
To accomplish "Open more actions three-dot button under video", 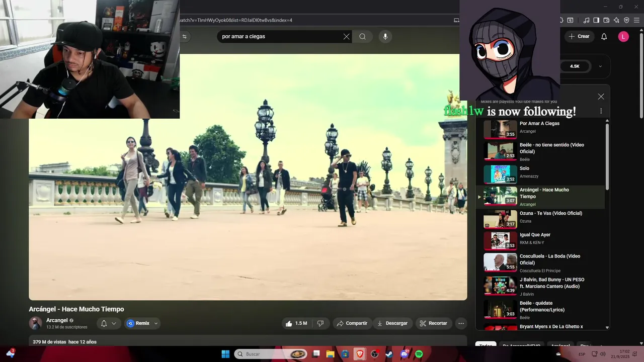I will [461, 323].
